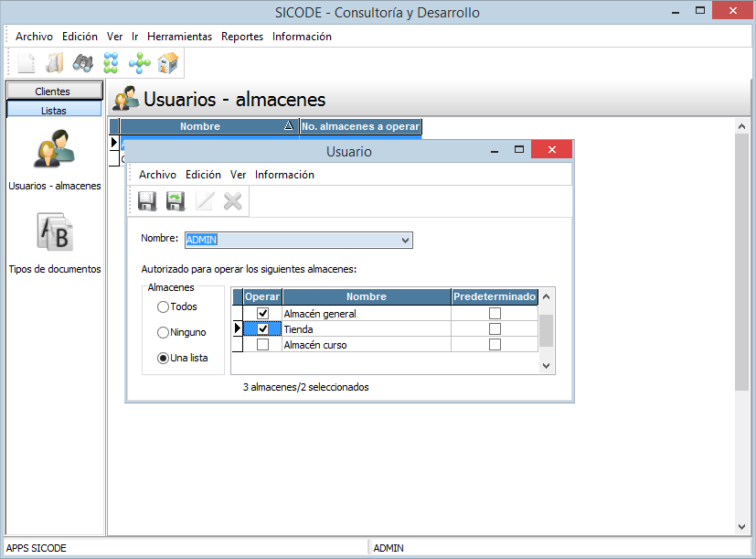This screenshot has height=559, width=756.
Task: Expand the Nombre dropdown showing ADMIN
Action: coord(405,241)
